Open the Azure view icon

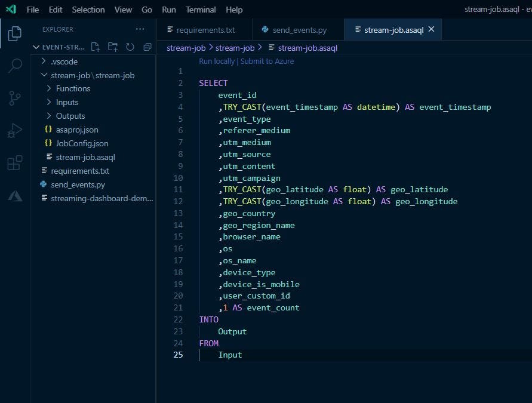point(15,195)
